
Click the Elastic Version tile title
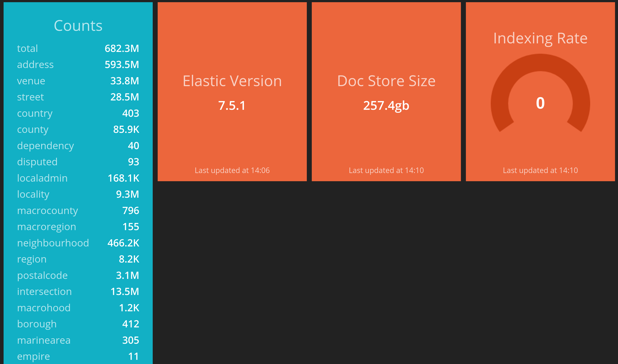click(232, 81)
